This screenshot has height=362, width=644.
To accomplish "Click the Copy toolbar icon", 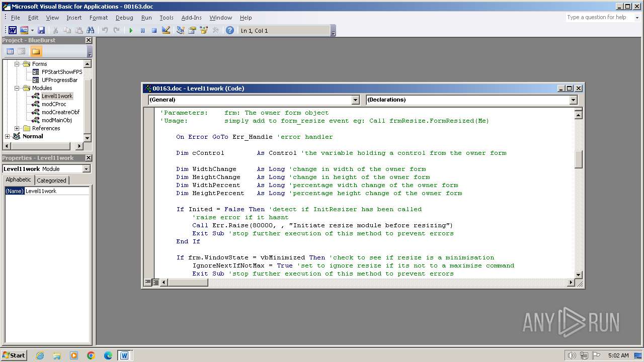I will tap(67, 31).
